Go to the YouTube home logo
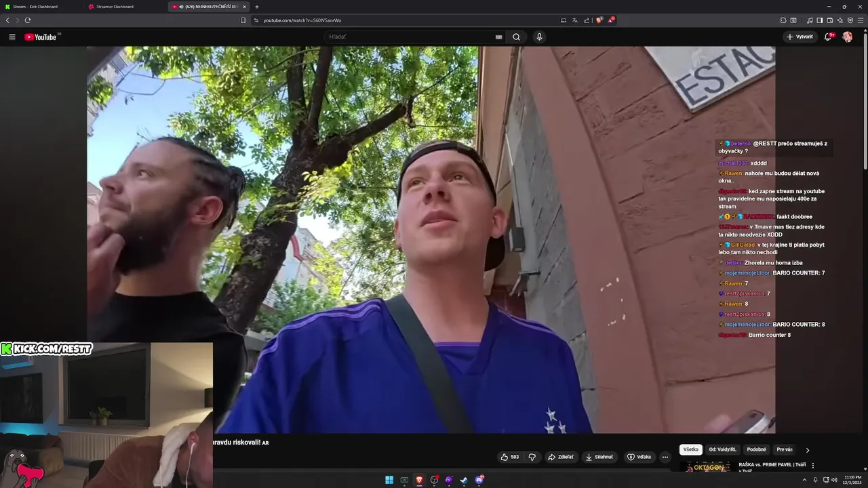The image size is (868, 488). [41, 37]
